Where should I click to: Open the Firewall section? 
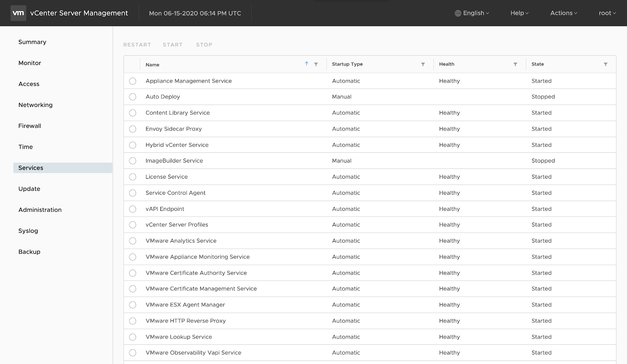click(30, 126)
